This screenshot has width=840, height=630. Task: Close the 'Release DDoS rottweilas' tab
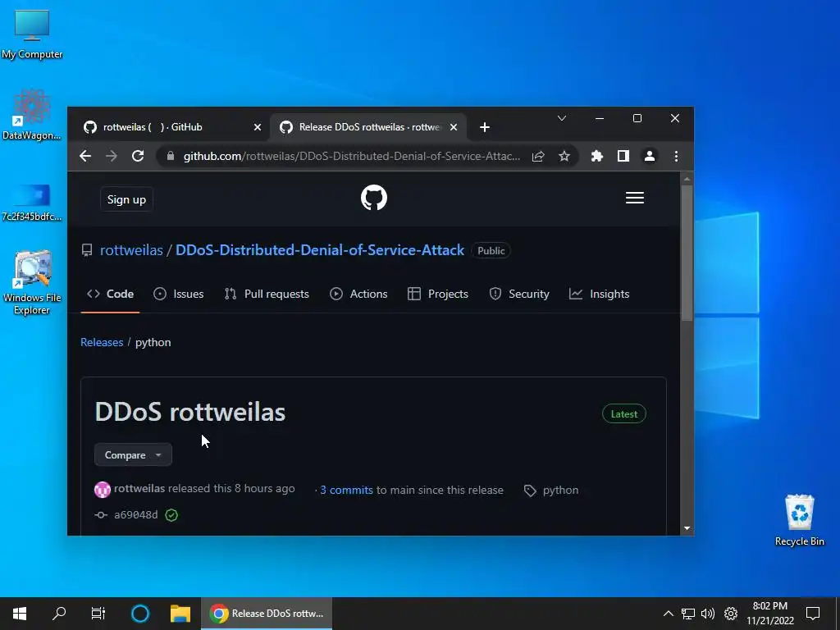454,127
